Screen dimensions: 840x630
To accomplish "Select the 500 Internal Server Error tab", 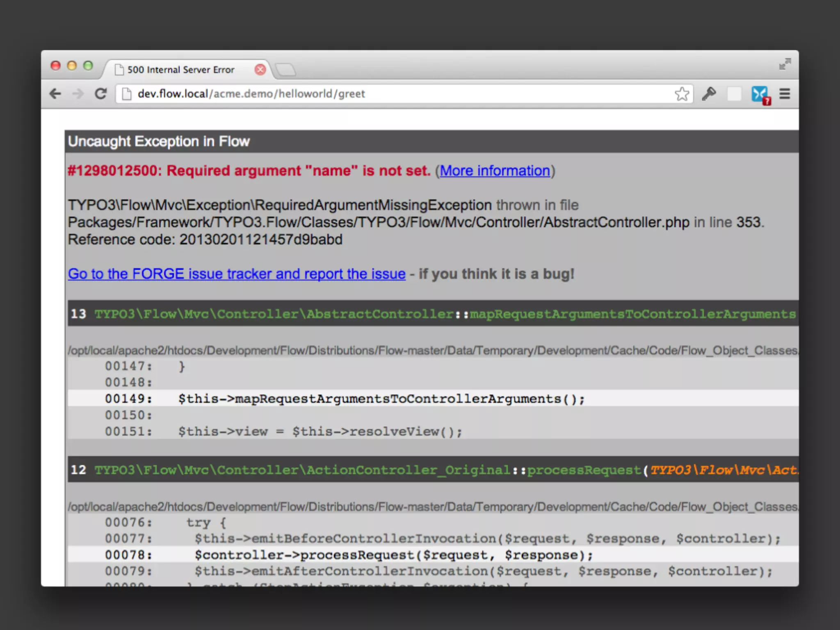I will click(x=181, y=70).
